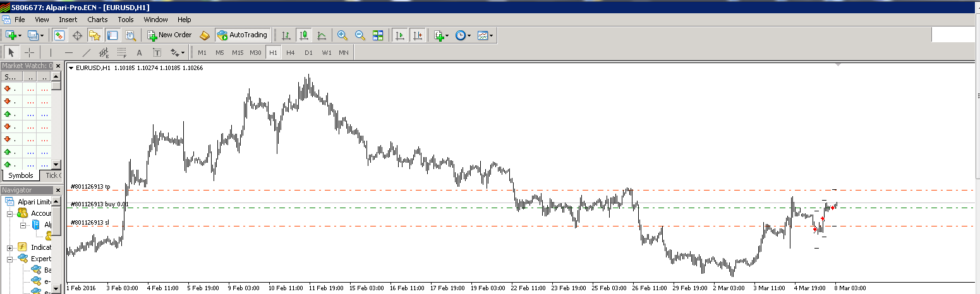
Task: Open the Window menu
Action: [x=156, y=20]
